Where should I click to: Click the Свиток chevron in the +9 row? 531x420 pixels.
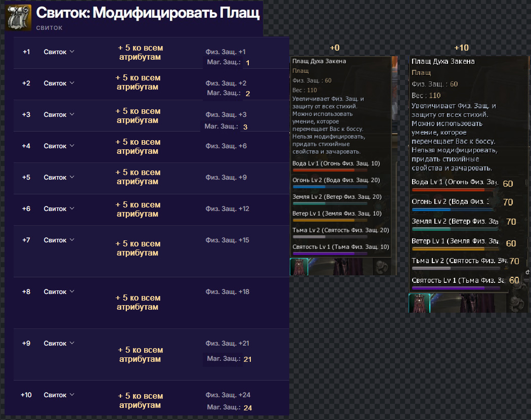click(x=72, y=343)
